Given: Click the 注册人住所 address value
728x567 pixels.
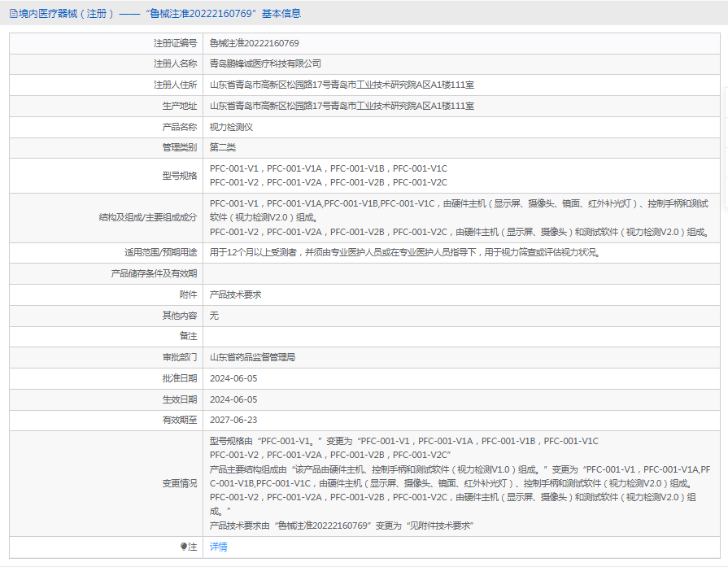Looking at the screenshot, I should (x=342, y=85).
